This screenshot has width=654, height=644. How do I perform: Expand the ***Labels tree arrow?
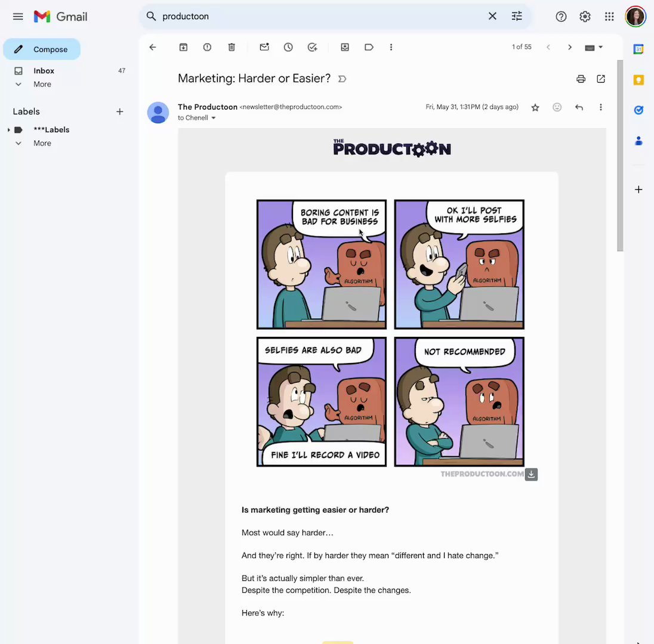click(x=9, y=130)
